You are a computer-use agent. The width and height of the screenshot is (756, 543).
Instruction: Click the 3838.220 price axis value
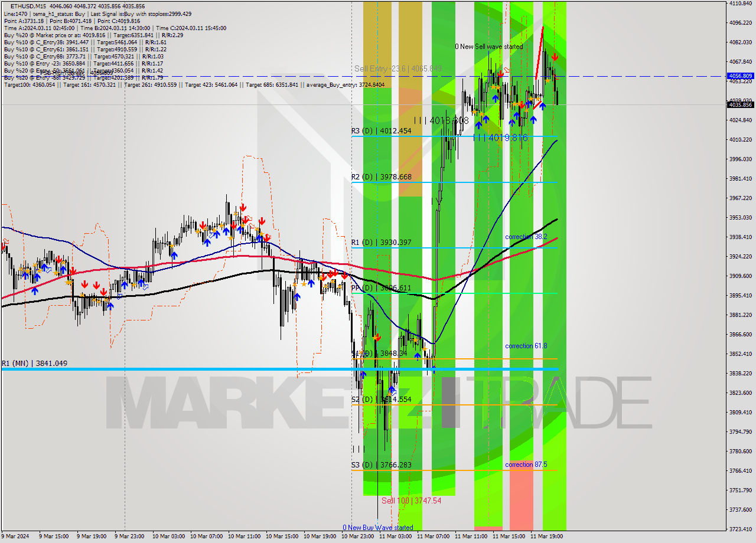coord(741,373)
